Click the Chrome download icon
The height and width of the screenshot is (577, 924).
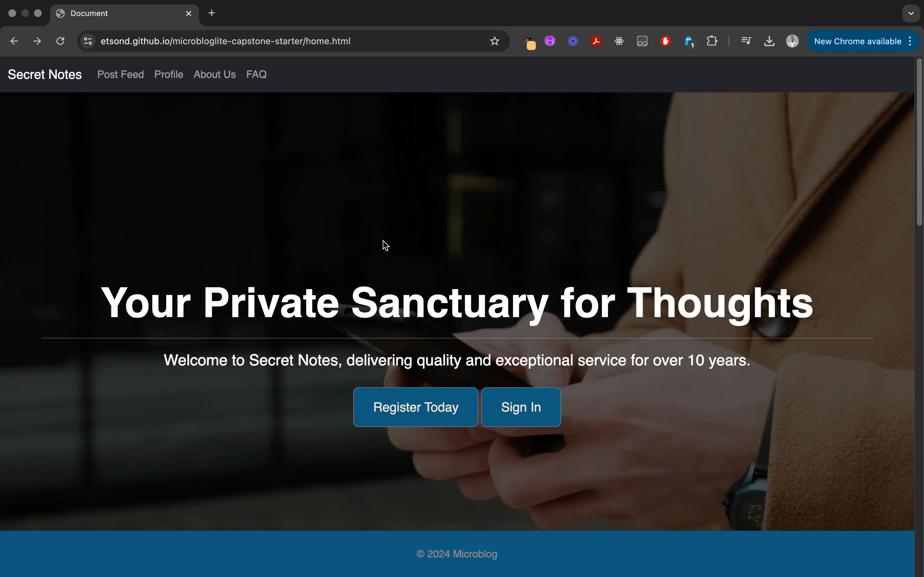(x=769, y=41)
